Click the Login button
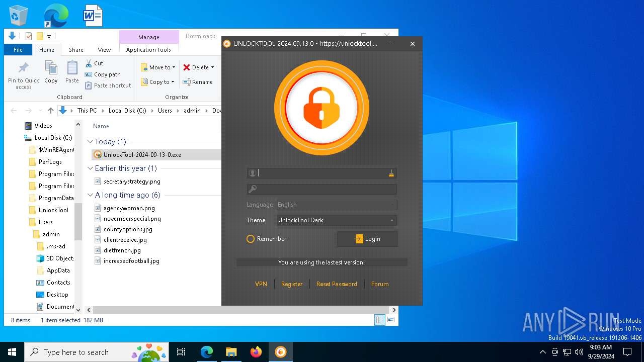This screenshot has width=644, height=362. pyautogui.click(x=367, y=239)
